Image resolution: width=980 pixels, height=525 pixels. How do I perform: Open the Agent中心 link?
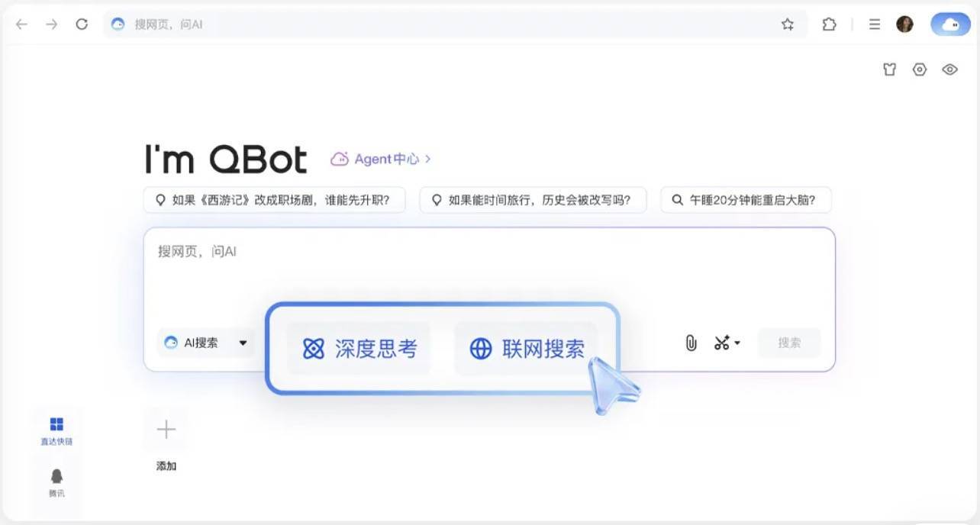point(385,159)
